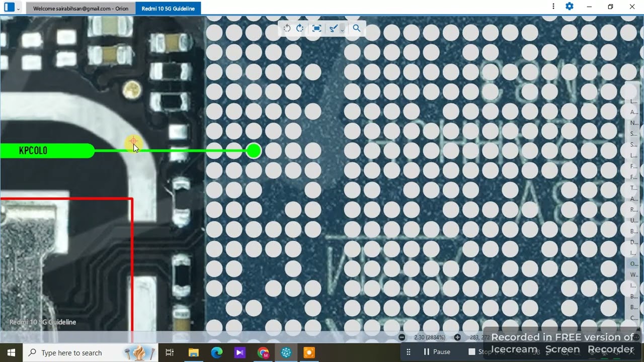The width and height of the screenshot is (644, 362).
Task: Open the sidebar layout dropdown
Action: 19,8
